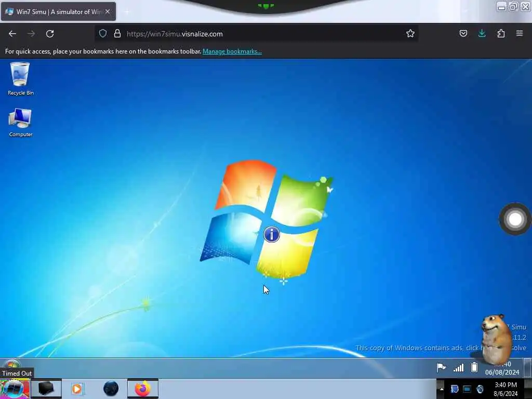The height and width of the screenshot is (399, 532).
Task: Click the padlock site security icon
Action: 117,34
